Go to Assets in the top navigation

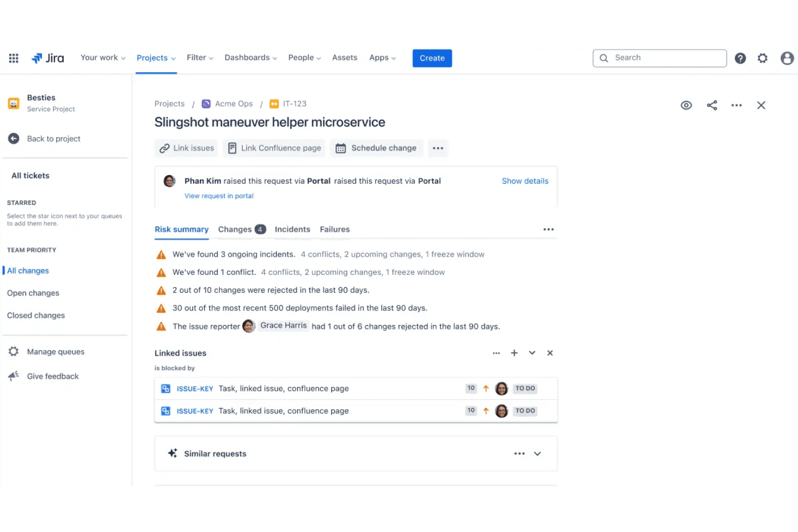(345, 58)
